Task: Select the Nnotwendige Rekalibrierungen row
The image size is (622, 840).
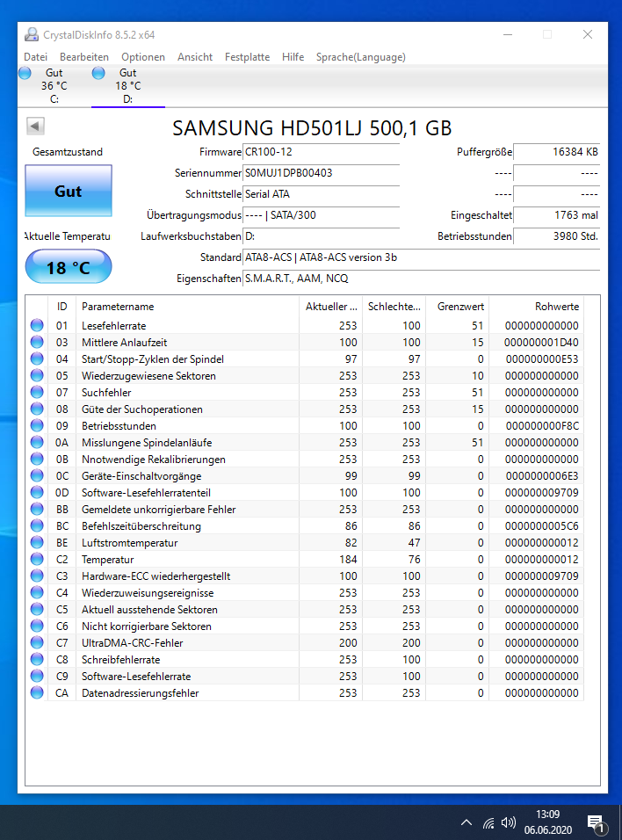Action: click(x=306, y=460)
